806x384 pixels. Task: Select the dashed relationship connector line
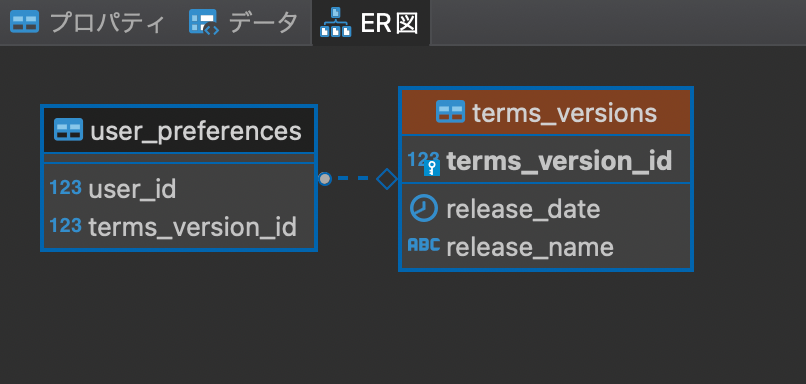[354, 178]
